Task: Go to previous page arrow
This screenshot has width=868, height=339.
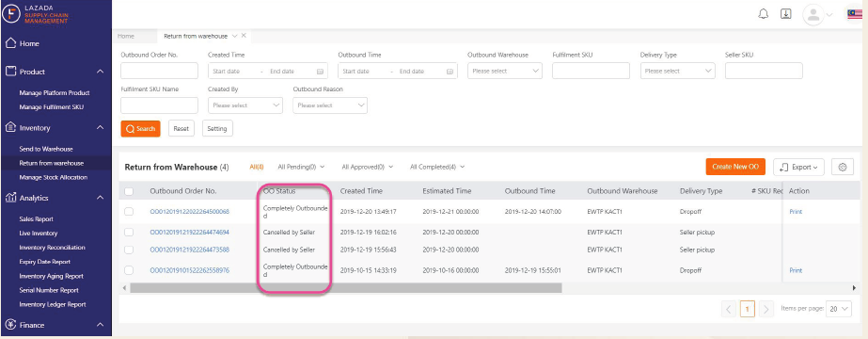Action: pos(729,309)
